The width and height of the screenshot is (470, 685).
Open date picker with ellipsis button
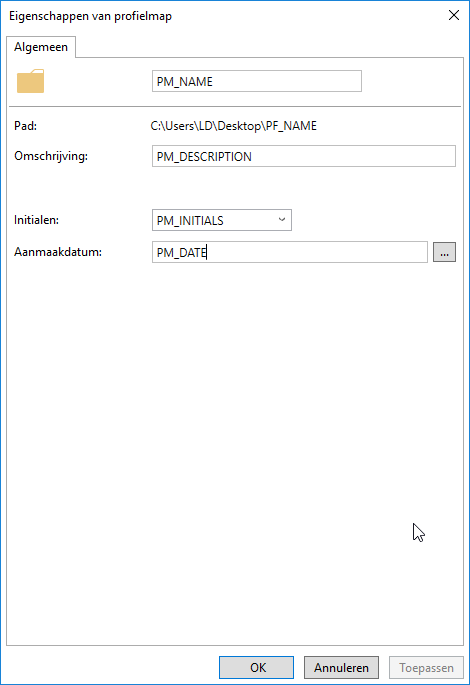[x=444, y=252]
